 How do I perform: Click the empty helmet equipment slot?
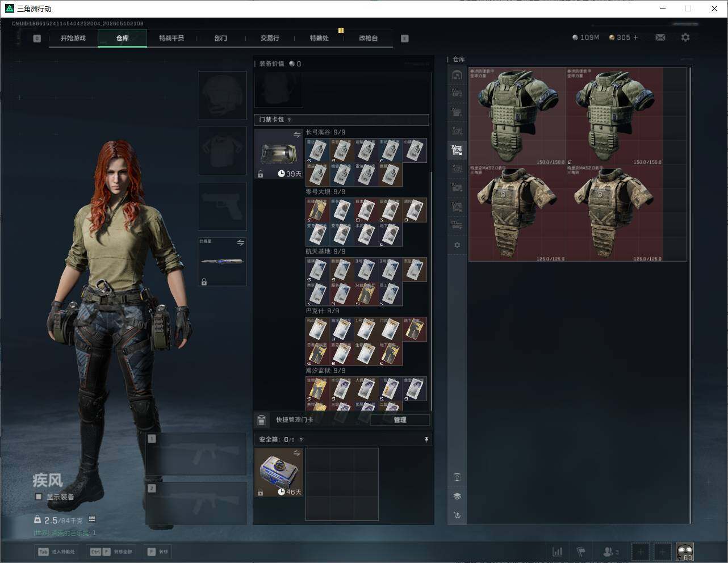(x=223, y=95)
